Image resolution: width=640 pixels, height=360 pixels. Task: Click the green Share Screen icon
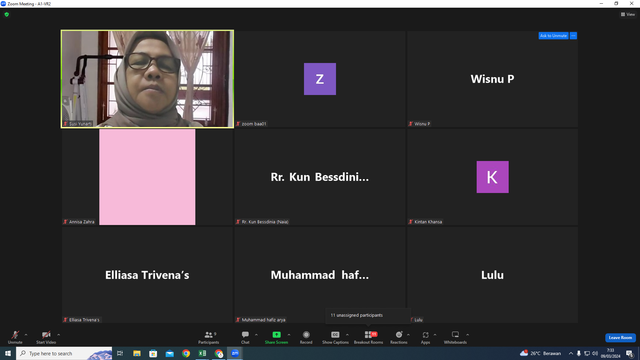pyautogui.click(x=276, y=335)
